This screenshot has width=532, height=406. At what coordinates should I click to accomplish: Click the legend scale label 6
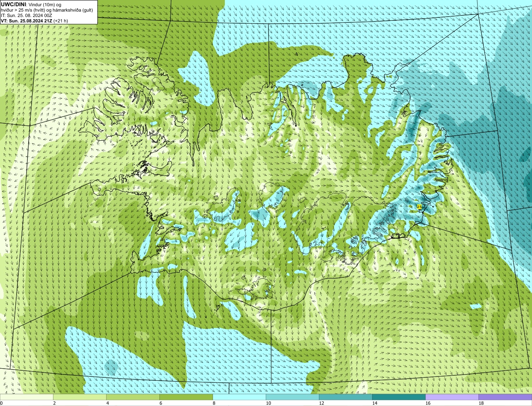click(161, 403)
